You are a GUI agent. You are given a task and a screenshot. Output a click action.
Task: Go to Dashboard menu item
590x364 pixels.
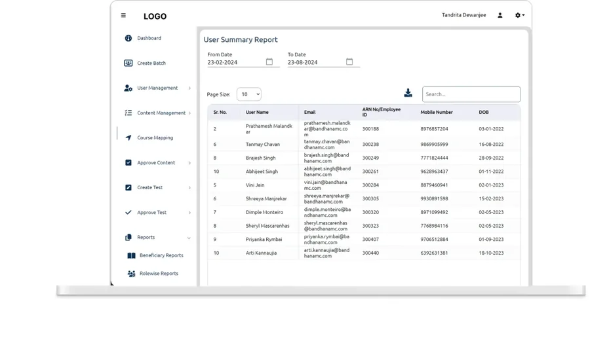pos(149,39)
